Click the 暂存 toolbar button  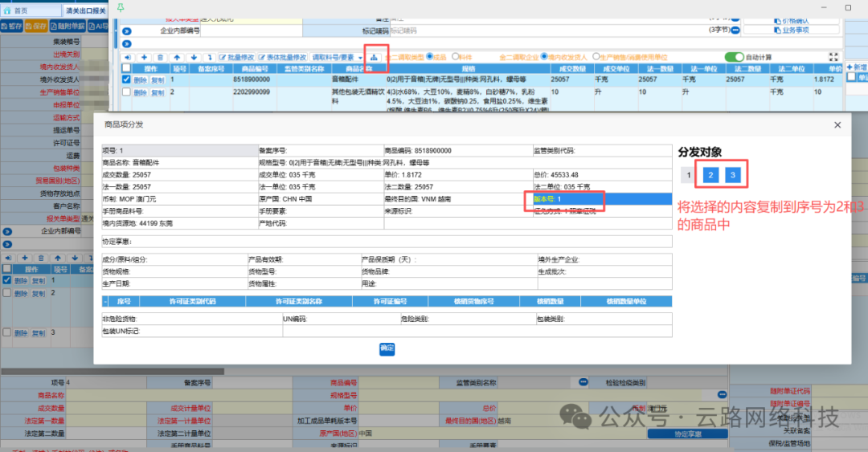[x=11, y=26]
